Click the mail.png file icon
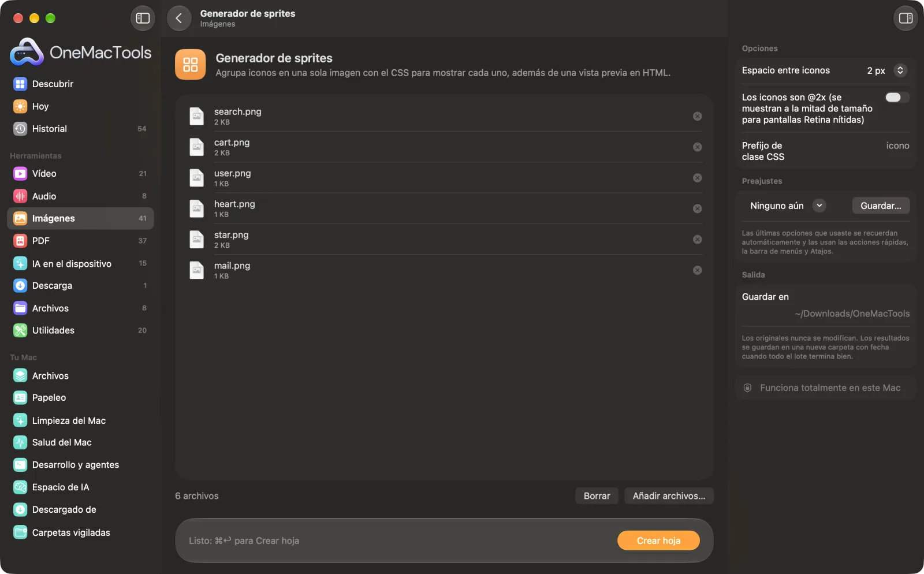 coord(197,270)
